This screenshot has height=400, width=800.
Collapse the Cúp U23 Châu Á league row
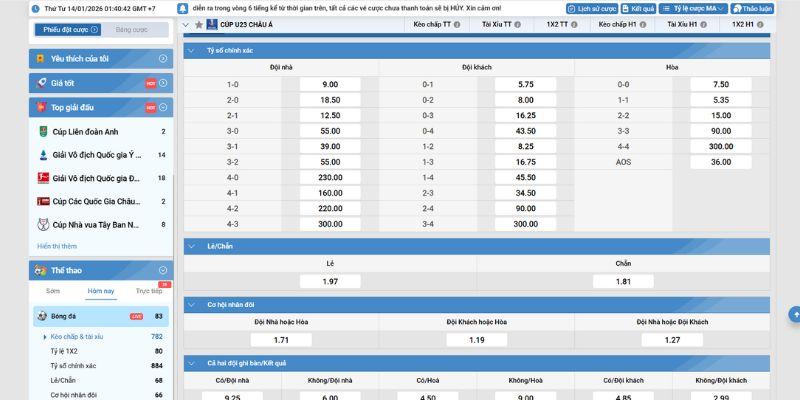pyautogui.click(x=186, y=24)
